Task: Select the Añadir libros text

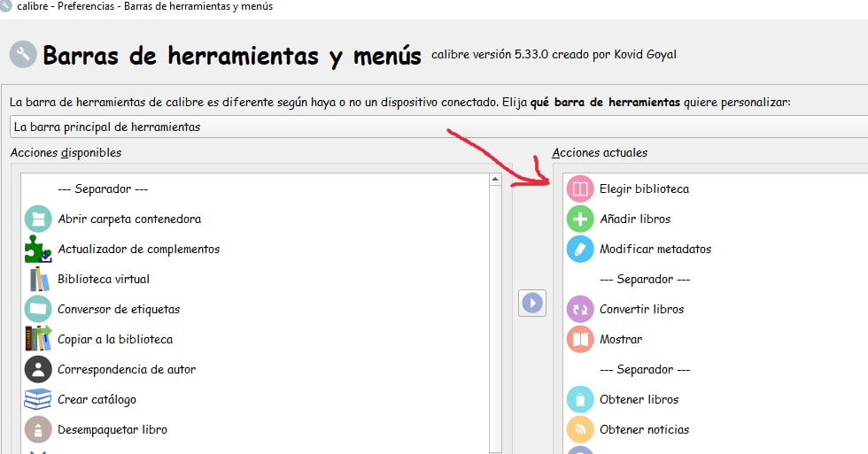Action: [635, 219]
